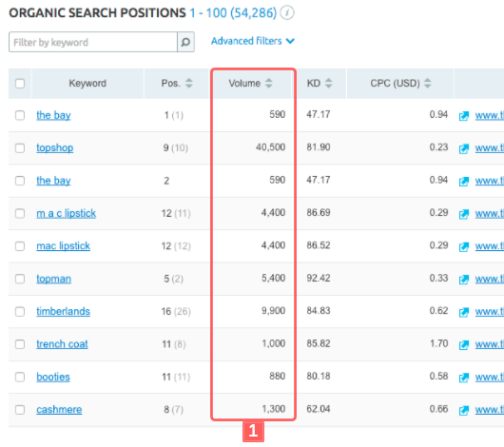The image size is (504, 447).
Task: Check the box for booties row
Action: click(20, 377)
